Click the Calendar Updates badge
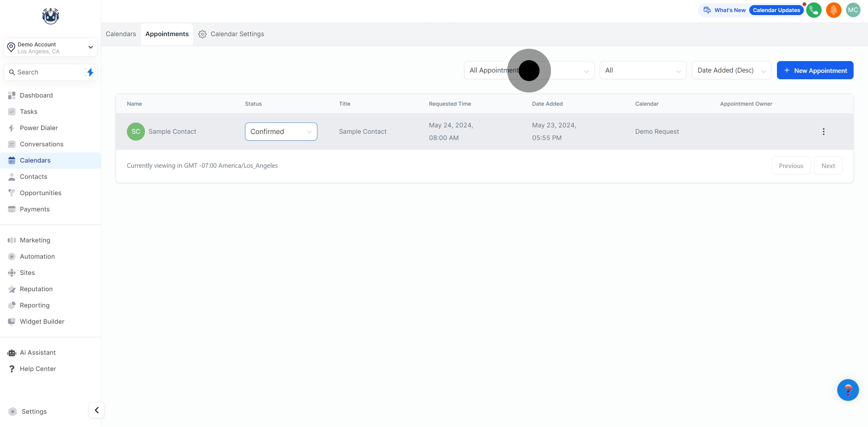The height and width of the screenshot is (427, 868). (x=776, y=10)
